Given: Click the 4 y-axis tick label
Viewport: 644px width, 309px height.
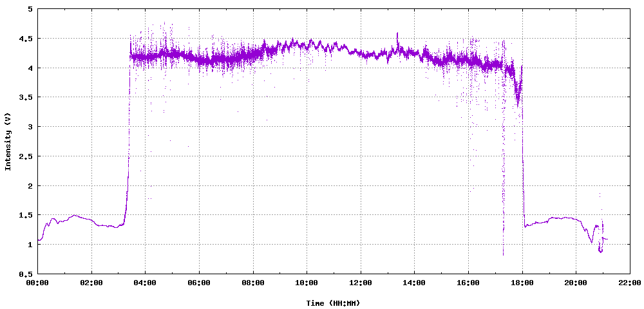Looking at the screenshot, I should 30,68.
